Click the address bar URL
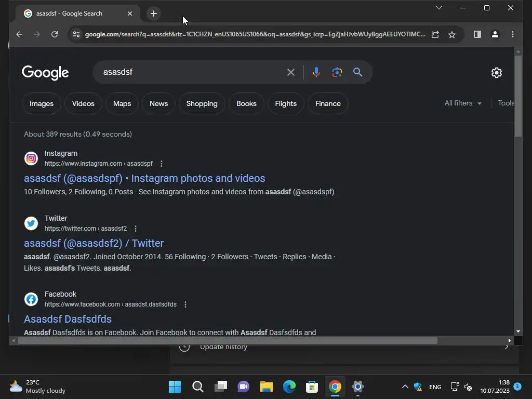The height and width of the screenshot is (399, 532). point(255,34)
